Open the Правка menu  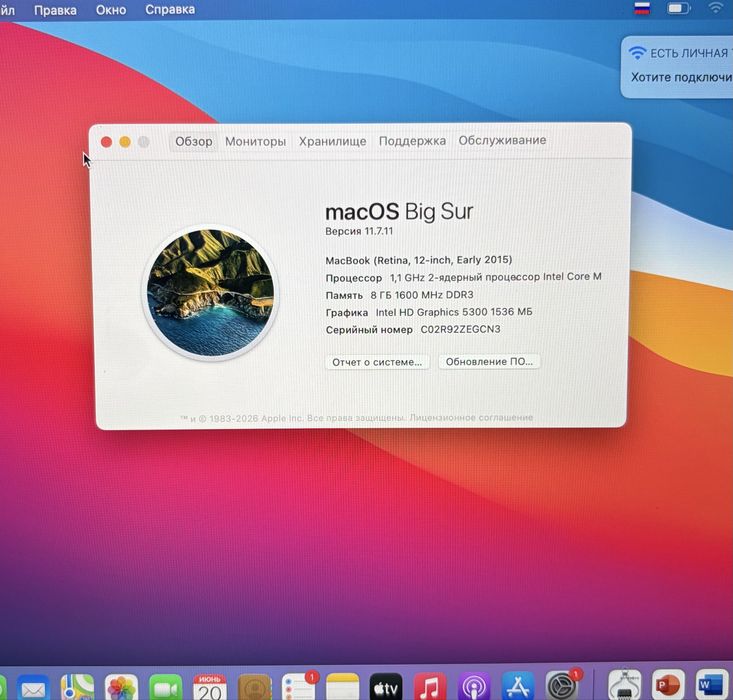click(x=55, y=10)
